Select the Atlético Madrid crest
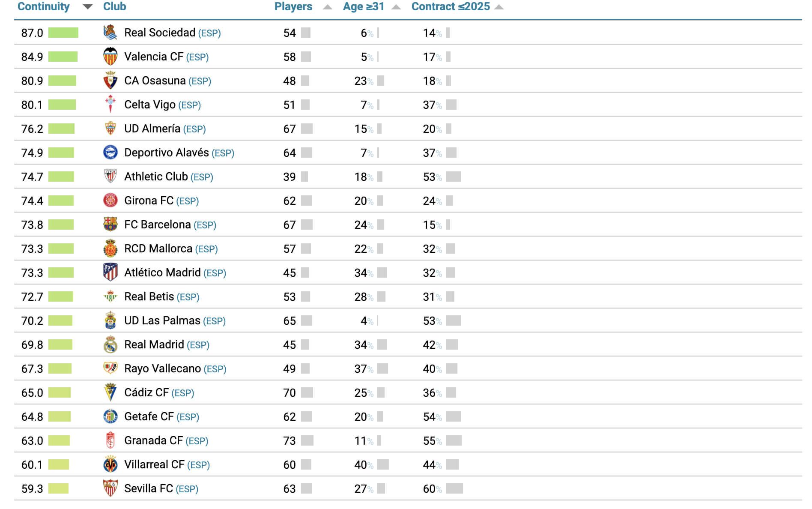 click(110, 272)
